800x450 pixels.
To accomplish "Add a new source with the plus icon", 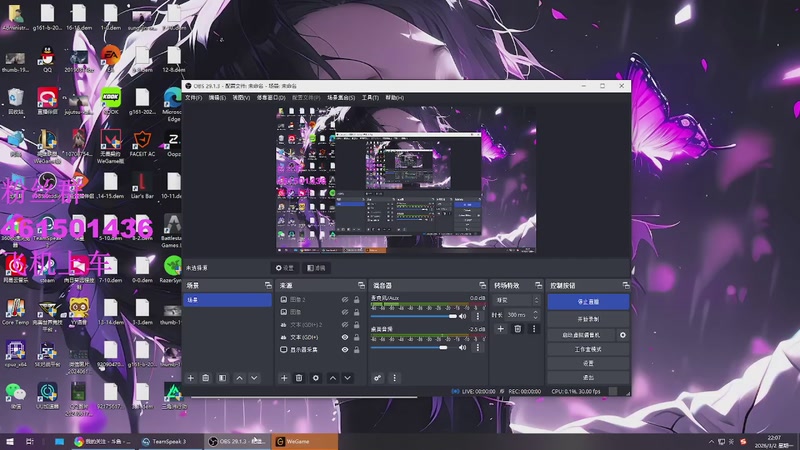I will pos(284,378).
